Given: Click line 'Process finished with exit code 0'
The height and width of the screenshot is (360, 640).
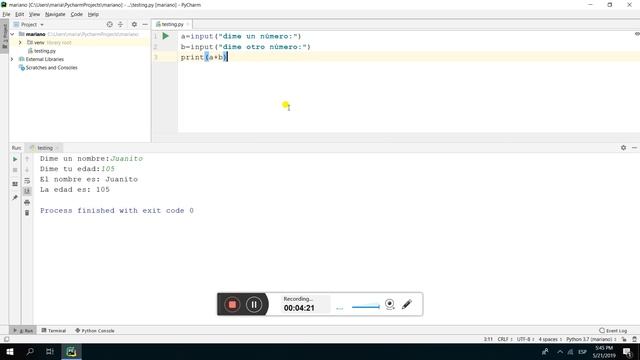Looking at the screenshot, I should click(117, 211).
